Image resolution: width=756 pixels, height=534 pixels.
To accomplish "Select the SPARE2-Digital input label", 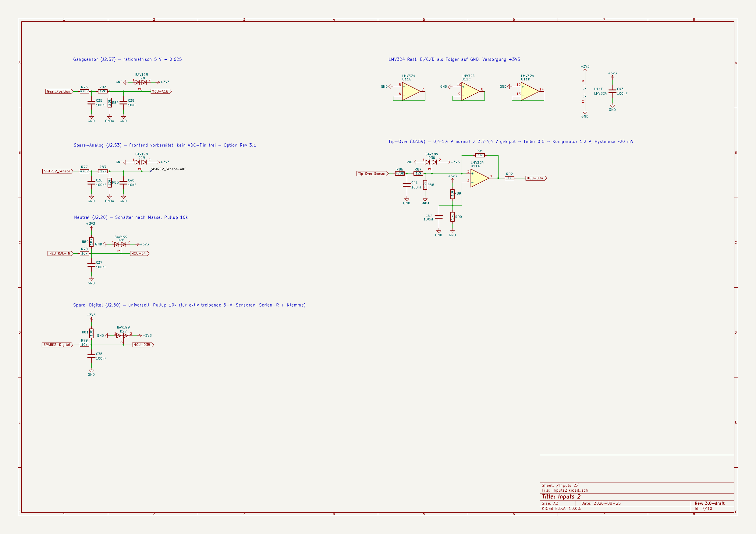I will (x=57, y=345).
